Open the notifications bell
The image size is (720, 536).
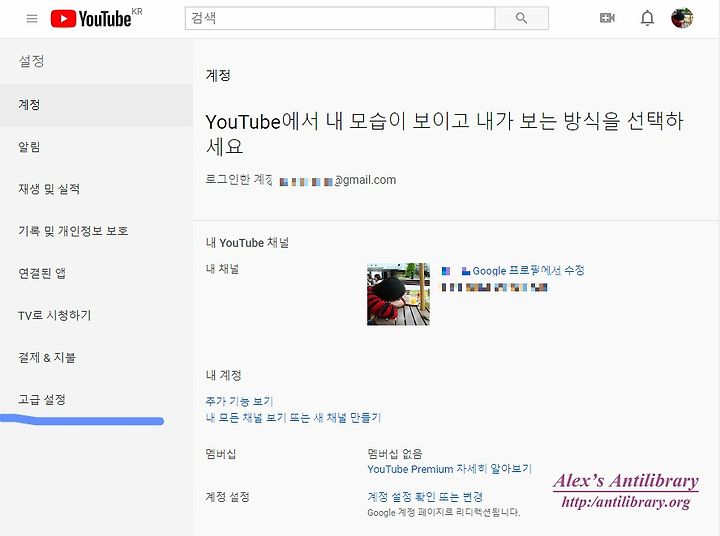coord(647,18)
